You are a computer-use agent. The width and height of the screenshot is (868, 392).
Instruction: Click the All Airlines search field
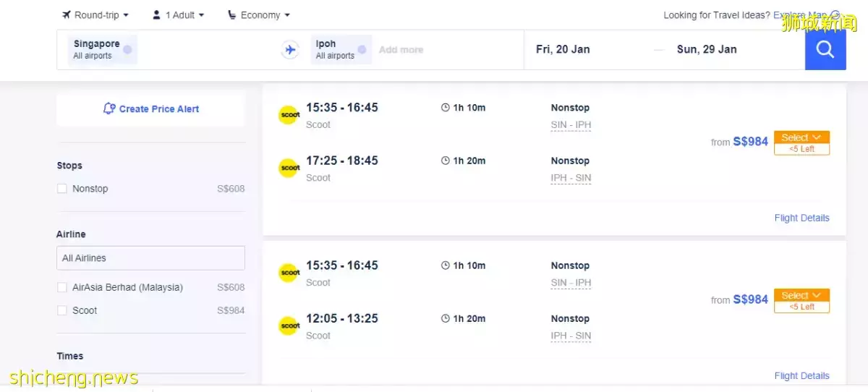click(150, 257)
